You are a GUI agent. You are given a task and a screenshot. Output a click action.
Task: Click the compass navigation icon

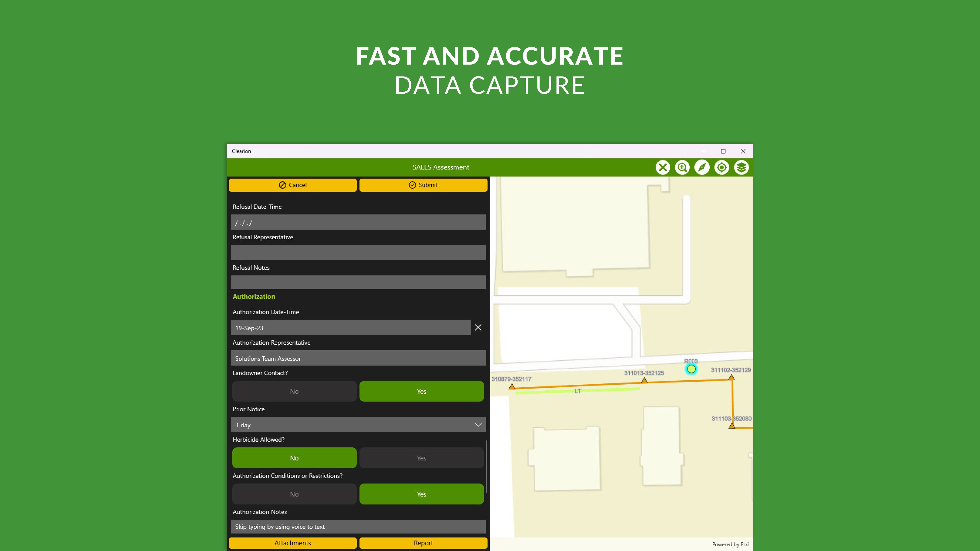[702, 167]
